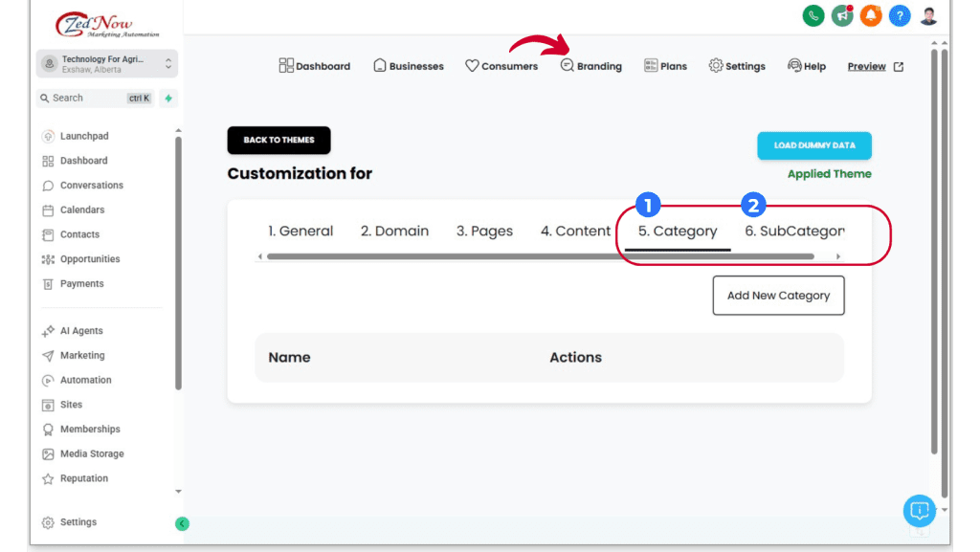This screenshot has height=552, width=980.
Task: Click the Add New Category button
Action: coord(778,295)
